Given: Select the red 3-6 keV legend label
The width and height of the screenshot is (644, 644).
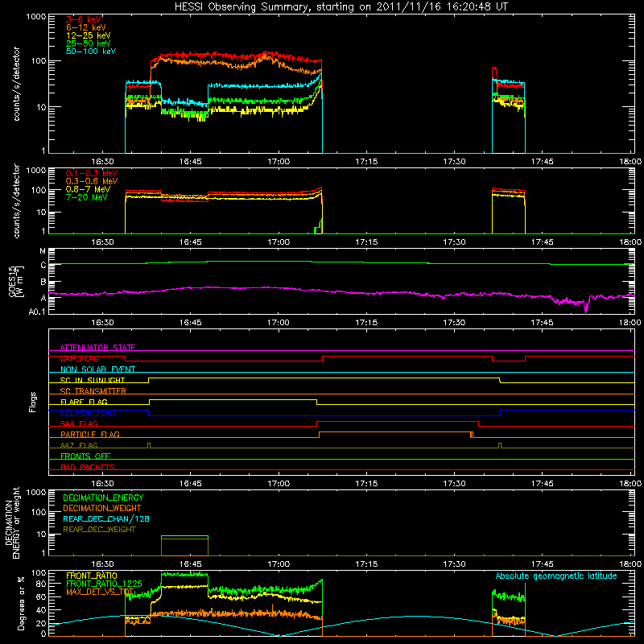Looking at the screenshot, I should click(84, 19).
